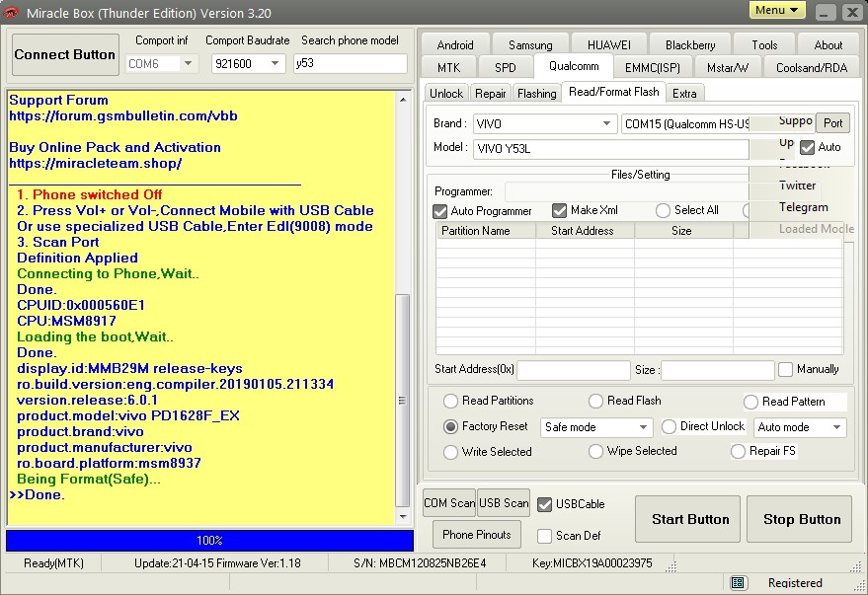The image size is (868, 595).
Task: Enable the Manually checkbox
Action: click(x=785, y=369)
